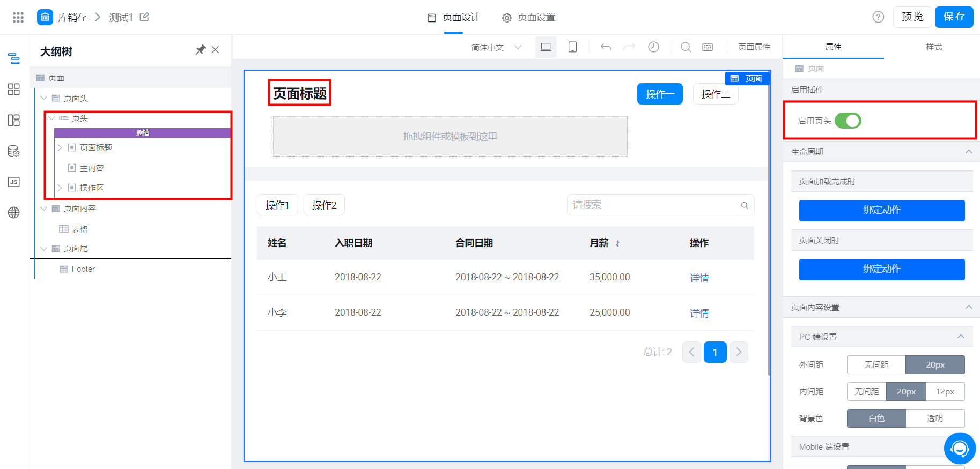Bind action for 页面加载完成时
This screenshot has height=469, width=980.
coord(882,210)
